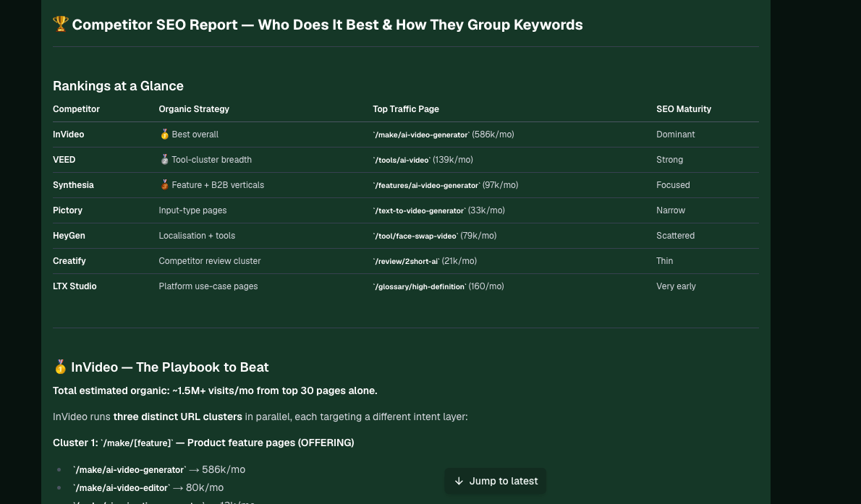The height and width of the screenshot is (504, 861).
Task: Click the '/tools/ai-video' (139k/mo) cell
Action: pyautogui.click(x=423, y=160)
